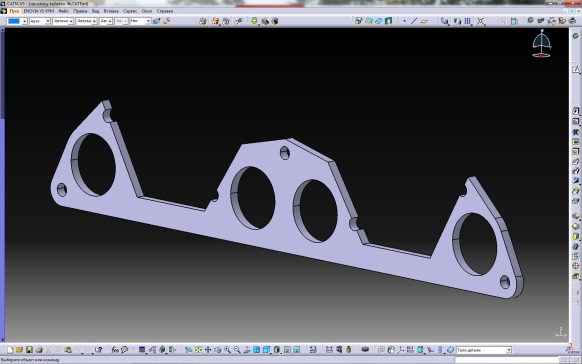
Task: Click the axis triad at viewport bottom right
Action: pyautogui.click(x=561, y=332)
